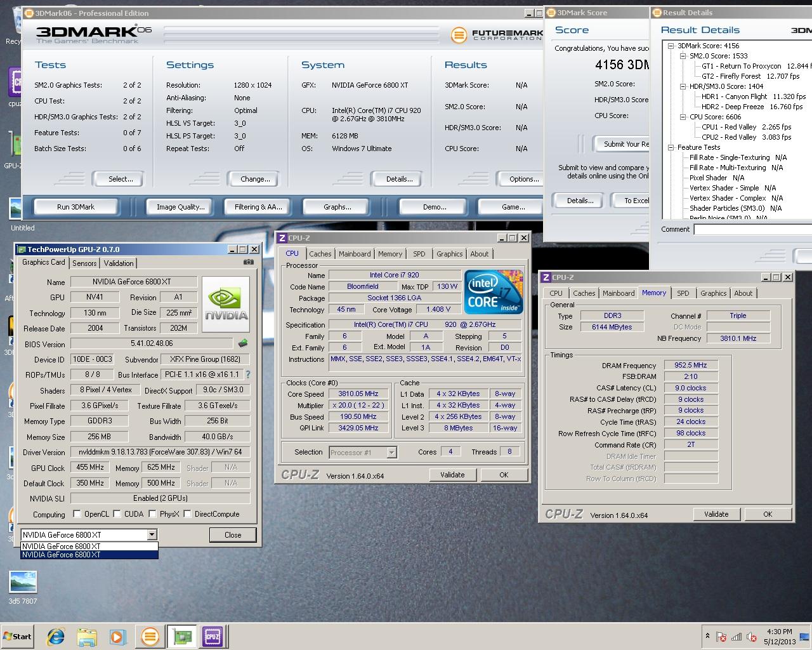
Task: Collapse the 3DMark Score: 4156 tree node
Action: (671, 46)
